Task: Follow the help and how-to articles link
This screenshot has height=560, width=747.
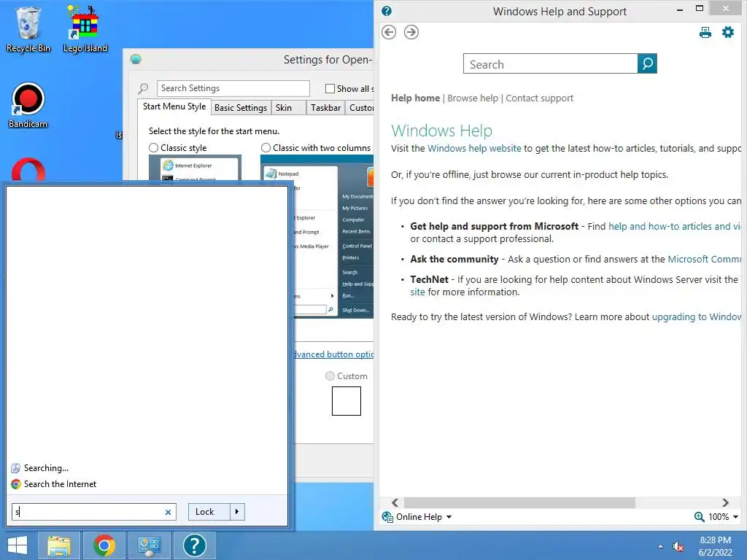Action: click(x=675, y=227)
